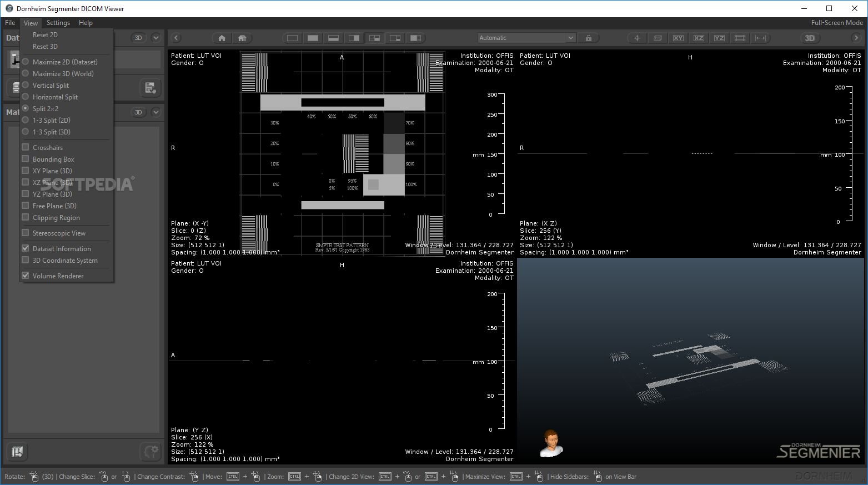Toggle the XZ plane toolbar icon
This screenshot has height=485, width=868.
[x=699, y=38]
